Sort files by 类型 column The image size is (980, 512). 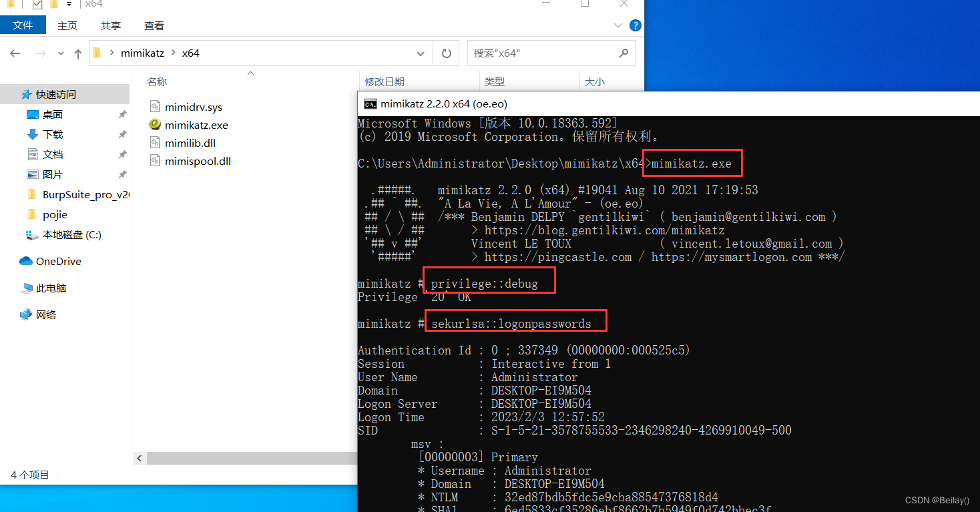coord(495,81)
